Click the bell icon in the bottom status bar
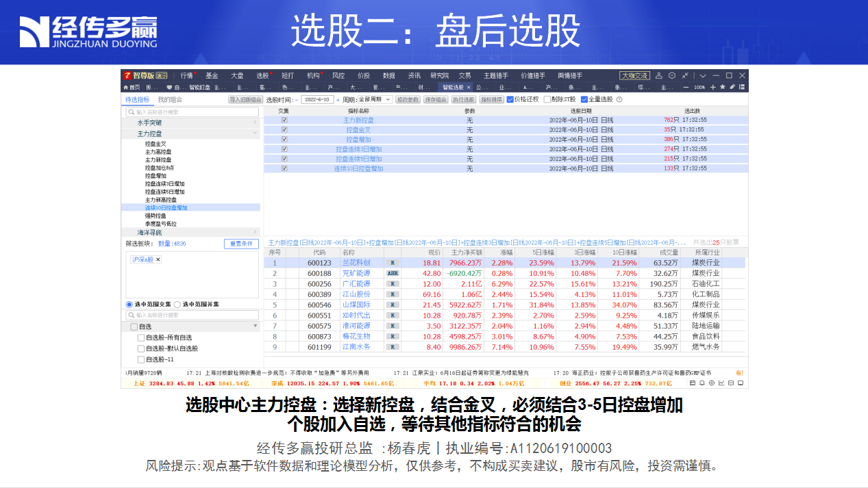This screenshot has height=488, width=868. coord(702,383)
